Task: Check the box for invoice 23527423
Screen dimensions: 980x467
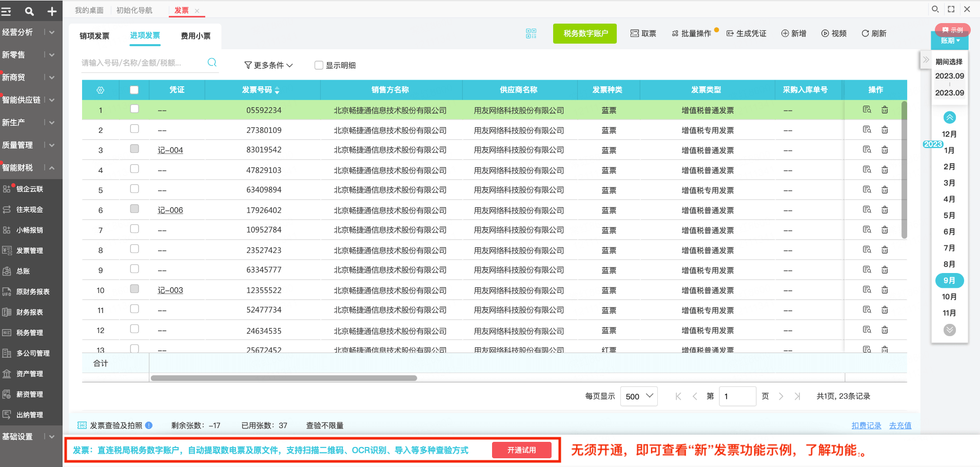Action: click(x=134, y=249)
